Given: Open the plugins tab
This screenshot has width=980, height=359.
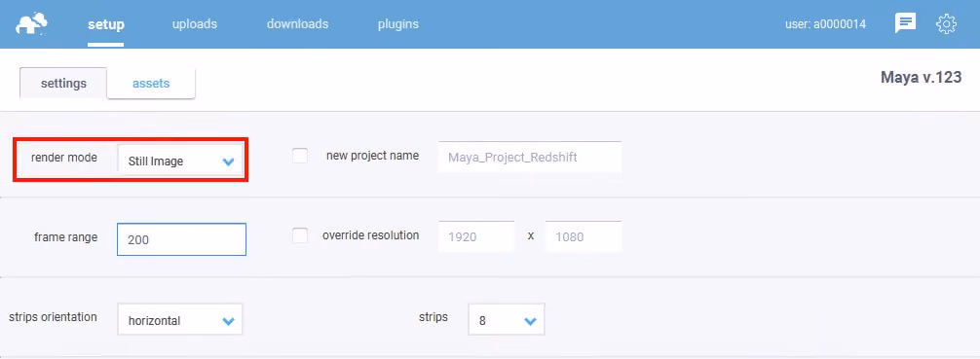Looking at the screenshot, I should pyautogui.click(x=398, y=24).
